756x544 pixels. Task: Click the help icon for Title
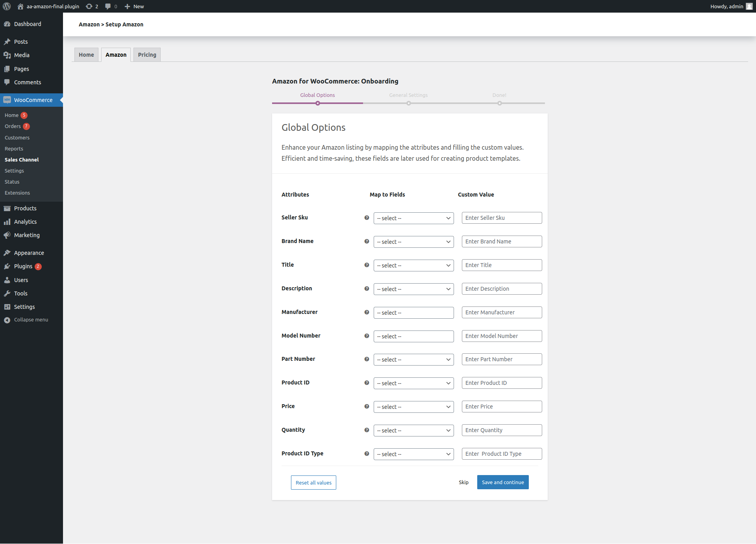pos(367,265)
